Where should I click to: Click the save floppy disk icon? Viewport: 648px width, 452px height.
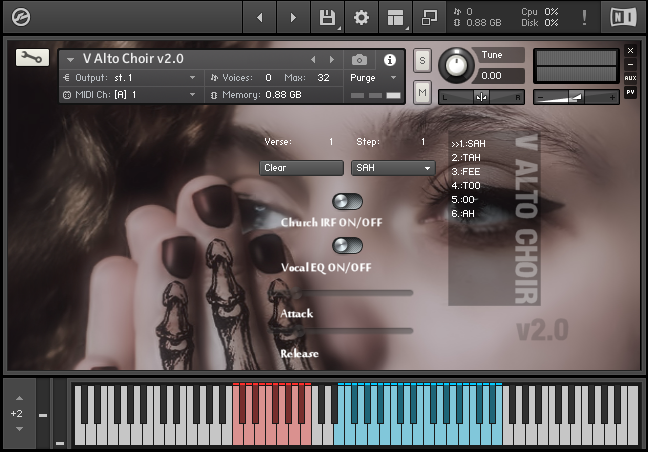tap(326, 17)
